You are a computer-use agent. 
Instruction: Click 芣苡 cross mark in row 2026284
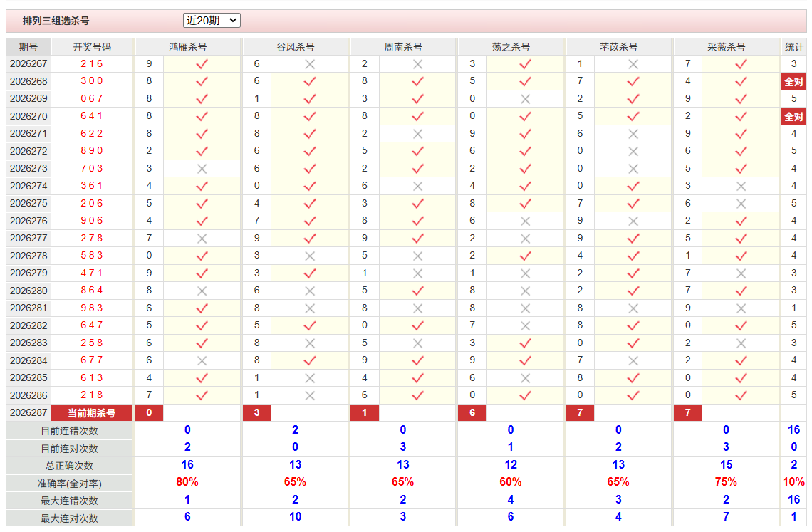633,360
